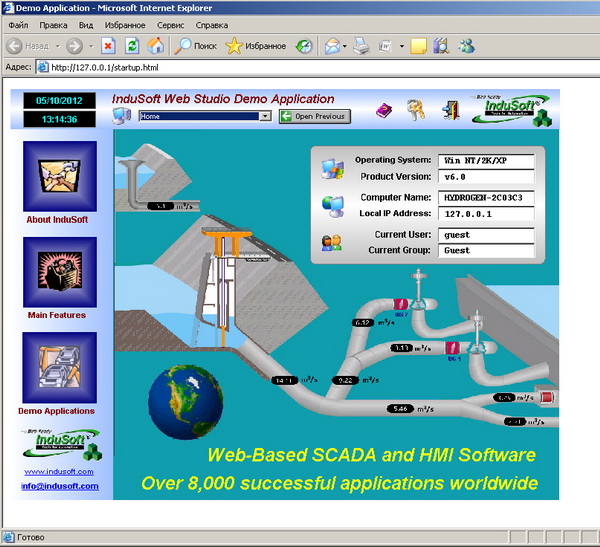
Task: Print the page with printer icon
Action: 361,46
